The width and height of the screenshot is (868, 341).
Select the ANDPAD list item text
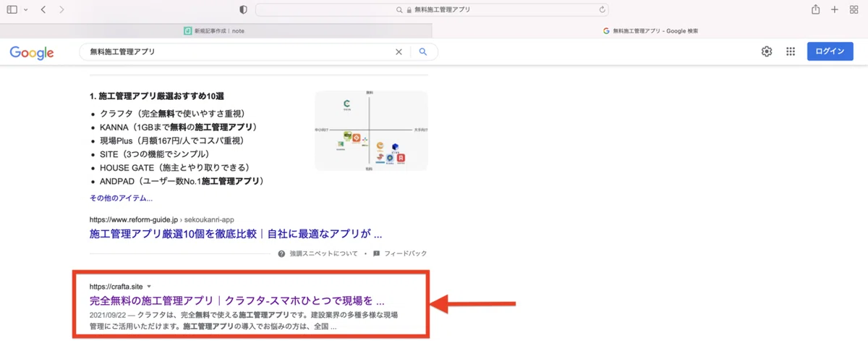tap(184, 181)
